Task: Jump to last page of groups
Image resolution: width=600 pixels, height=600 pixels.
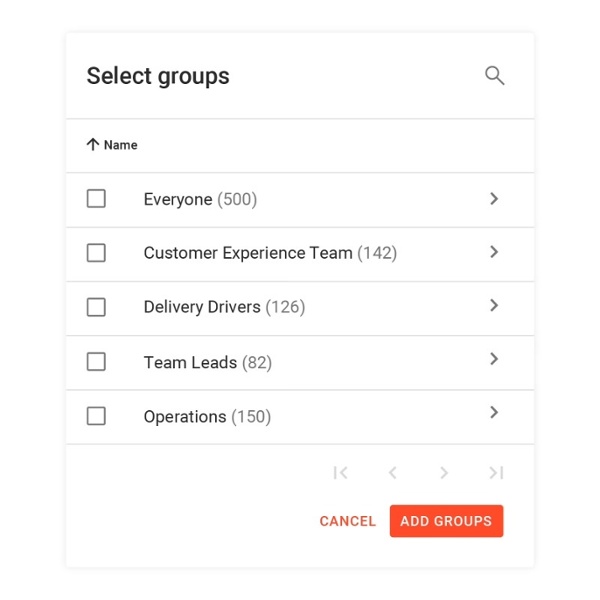Action: (x=495, y=473)
